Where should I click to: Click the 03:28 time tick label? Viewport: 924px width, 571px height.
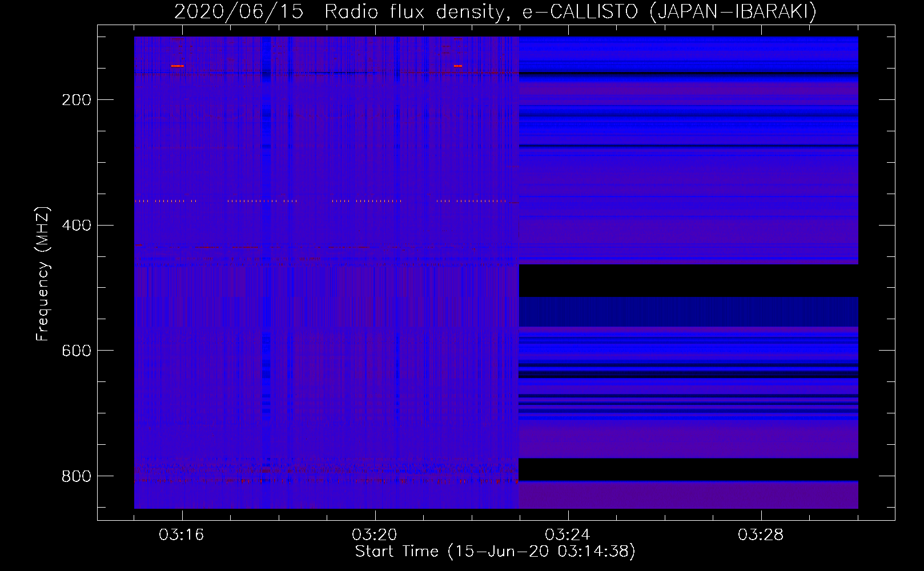[761, 535]
